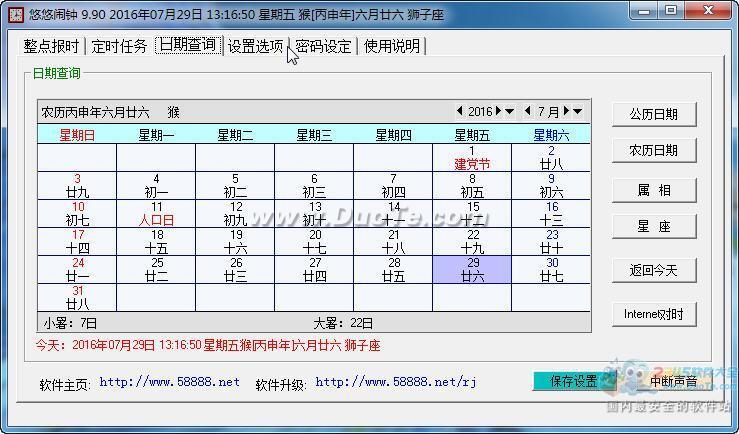Viewport: 739px width, 434px height.
Task: Click the previous year arrow
Action: coord(459,111)
